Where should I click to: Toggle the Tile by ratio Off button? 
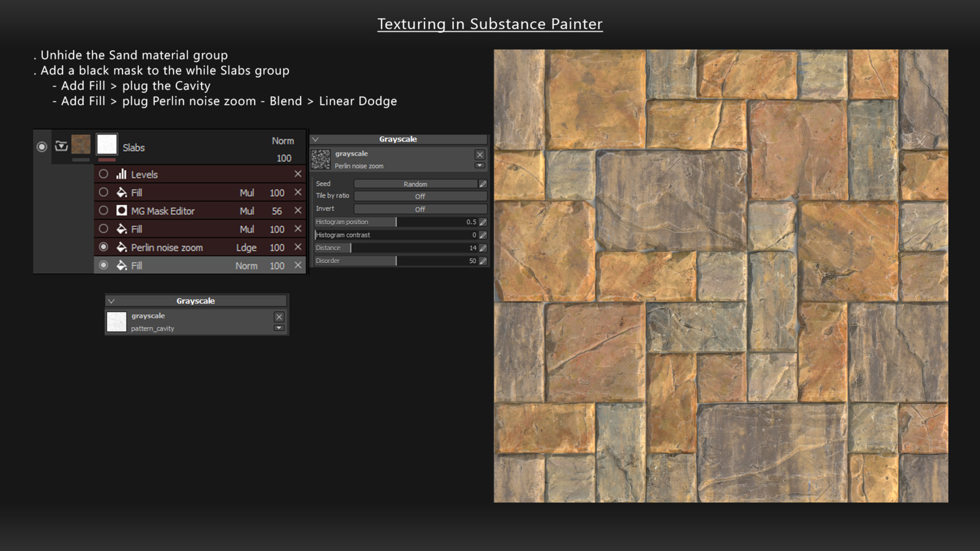pos(420,197)
